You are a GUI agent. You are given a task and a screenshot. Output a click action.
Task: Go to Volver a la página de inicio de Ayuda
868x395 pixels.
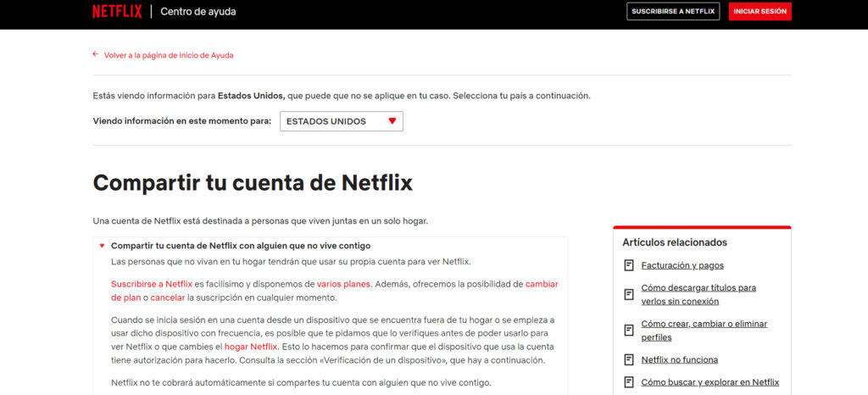point(168,55)
